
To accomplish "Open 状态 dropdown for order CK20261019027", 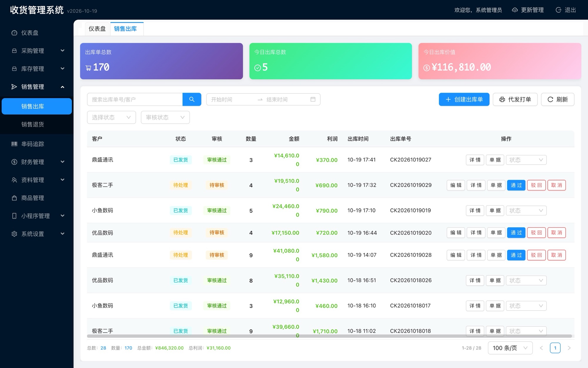I will [526, 160].
